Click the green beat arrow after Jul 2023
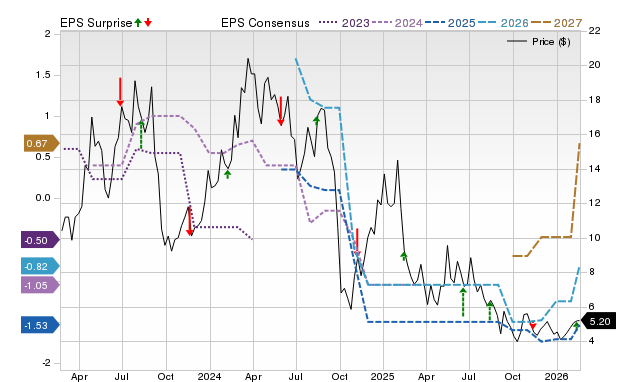The height and width of the screenshot is (382, 640). tap(141, 135)
